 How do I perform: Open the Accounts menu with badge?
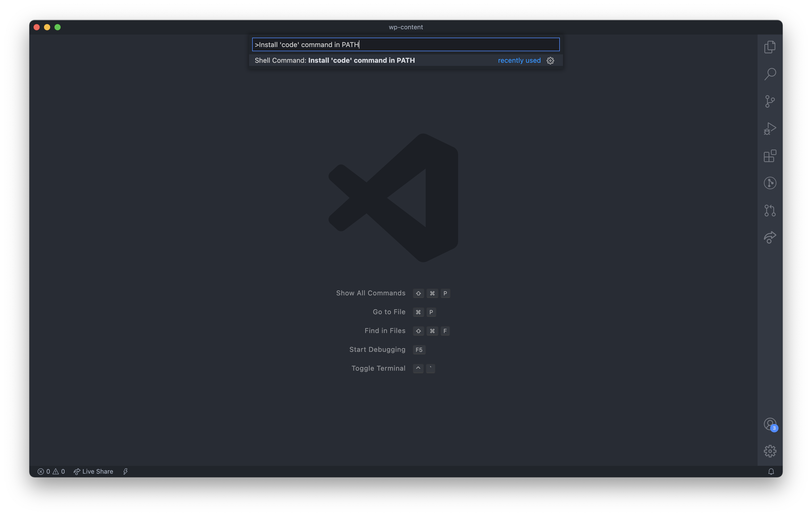coord(770,424)
